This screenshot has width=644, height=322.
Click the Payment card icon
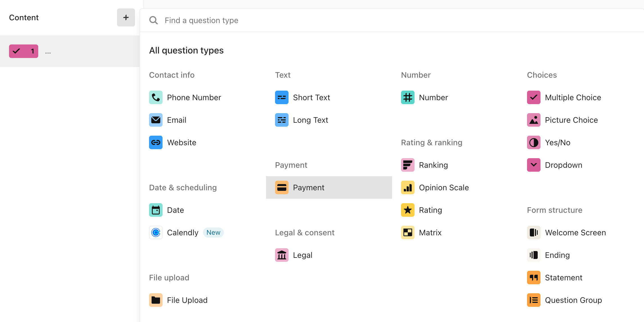tap(282, 187)
